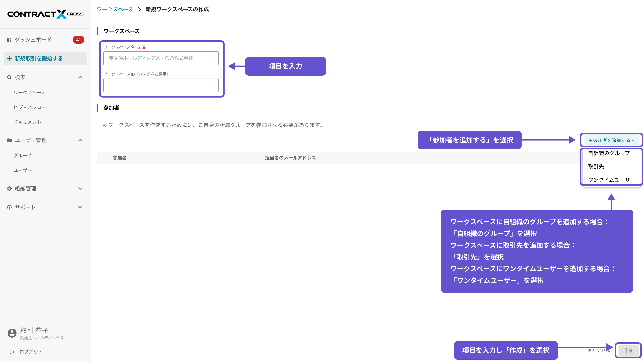Click the ワークスペース名 input field
Viewport: 644px width, 362px height.
161,58
